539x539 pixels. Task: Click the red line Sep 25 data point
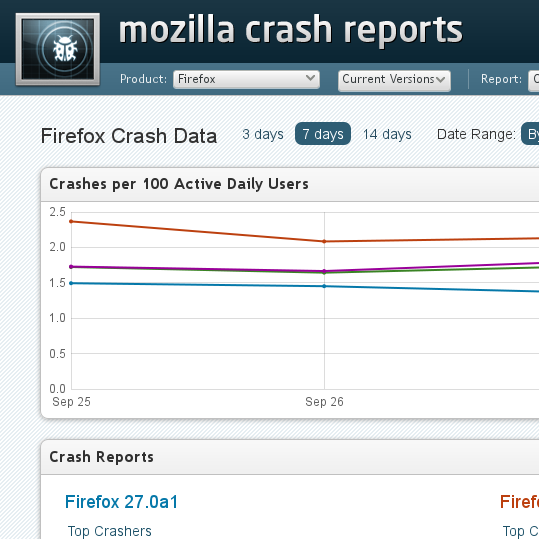(x=71, y=221)
